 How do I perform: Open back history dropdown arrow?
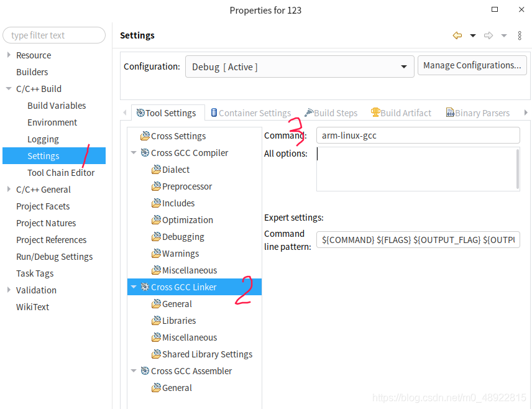pos(473,36)
